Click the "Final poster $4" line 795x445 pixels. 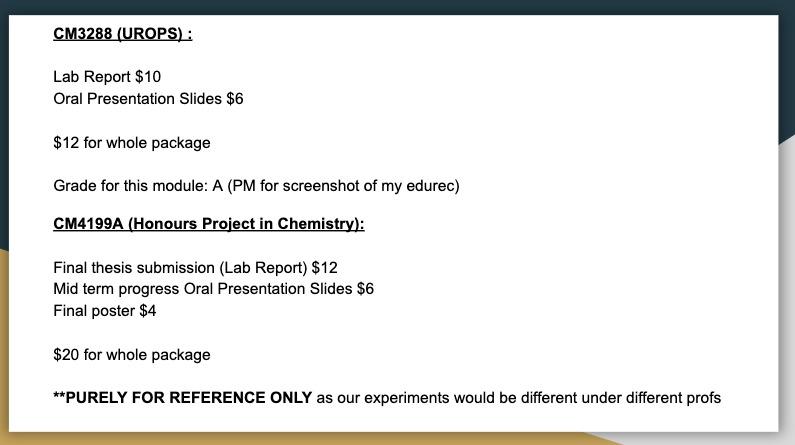(105, 311)
